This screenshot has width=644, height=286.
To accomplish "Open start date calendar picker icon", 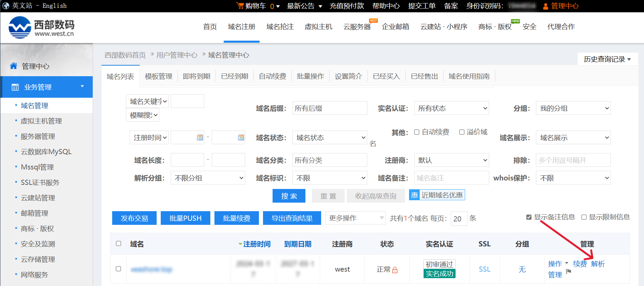I will 200,137.
